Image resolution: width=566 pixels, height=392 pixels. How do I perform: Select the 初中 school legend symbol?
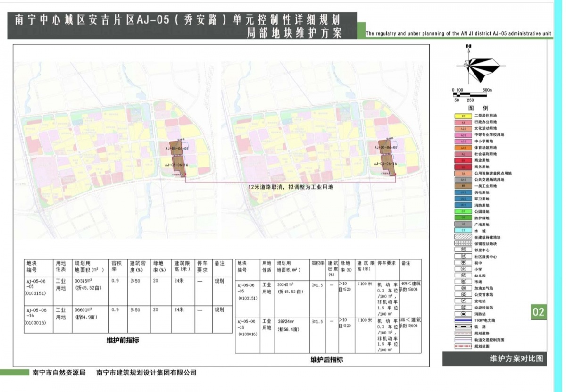(x=464, y=263)
